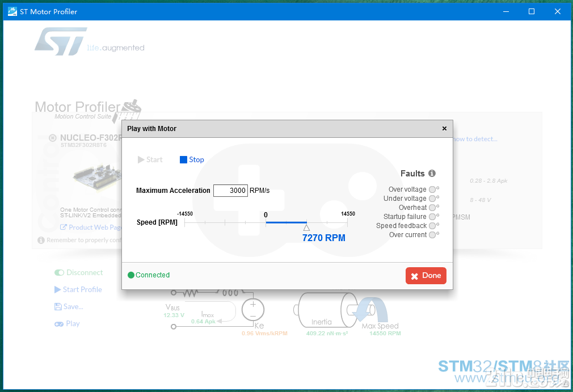Maximize the ST Motor Profiler window
573x392 pixels.
[x=532, y=11]
